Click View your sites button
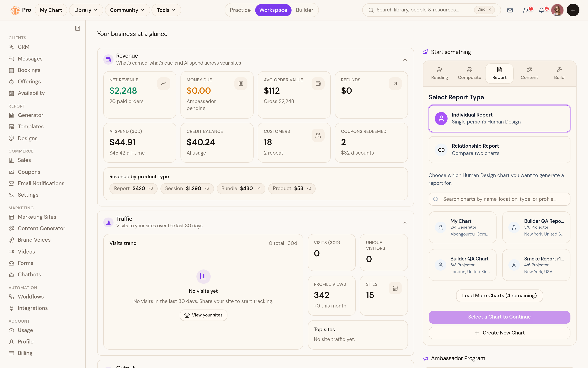This screenshot has height=368, width=588. pos(203,315)
